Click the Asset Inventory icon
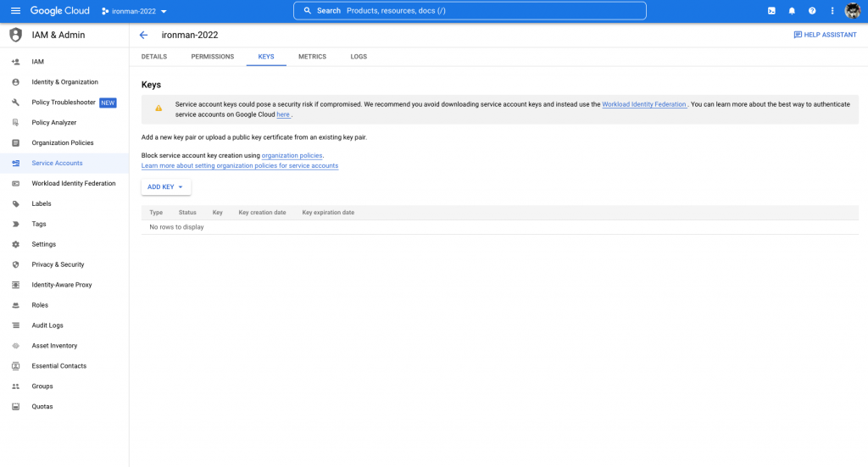 coord(15,346)
